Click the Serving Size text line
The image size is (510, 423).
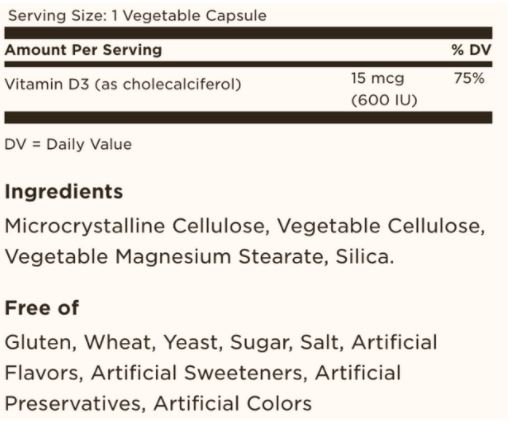pyautogui.click(x=137, y=16)
